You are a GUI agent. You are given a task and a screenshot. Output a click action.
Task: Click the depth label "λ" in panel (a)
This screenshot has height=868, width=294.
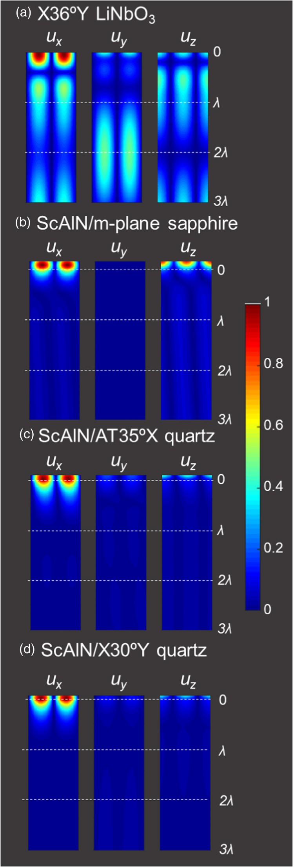pyautogui.click(x=217, y=103)
